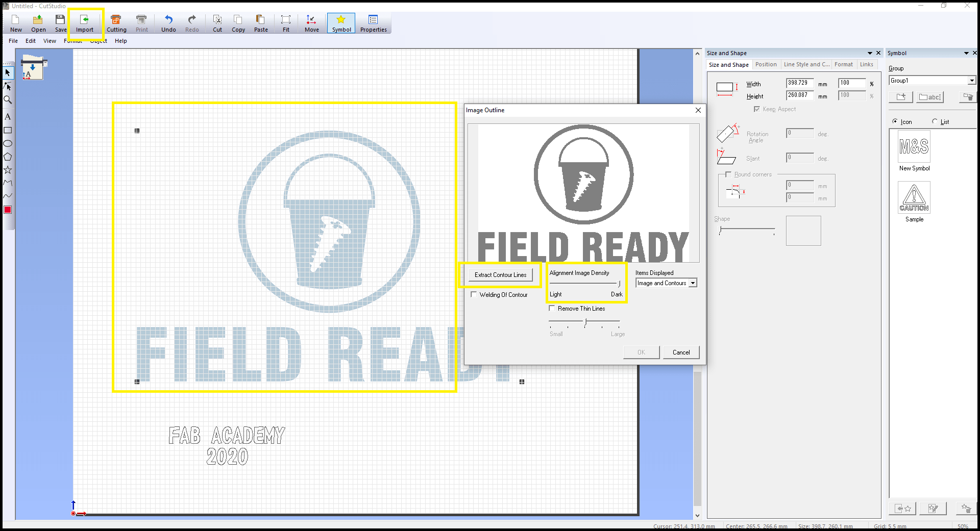The height and width of the screenshot is (531, 980).
Task: Select the node edit tool
Action: (8, 86)
